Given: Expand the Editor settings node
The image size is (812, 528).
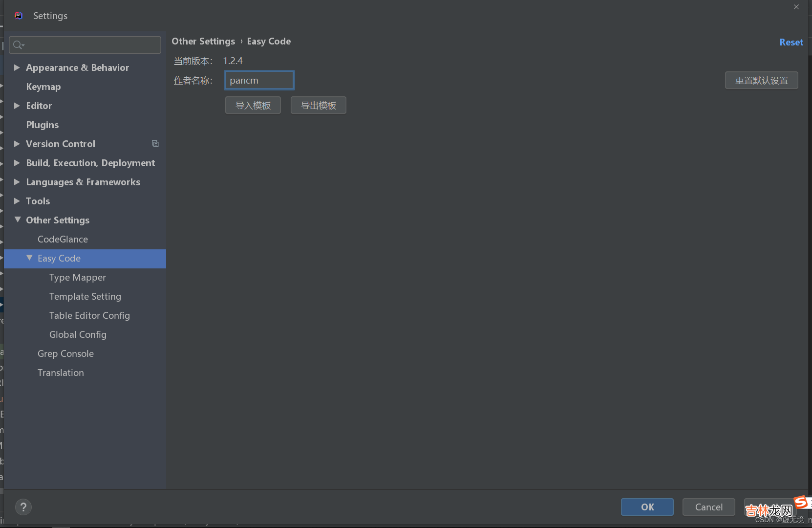Looking at the screenshot, I should (x=17, y=106).
